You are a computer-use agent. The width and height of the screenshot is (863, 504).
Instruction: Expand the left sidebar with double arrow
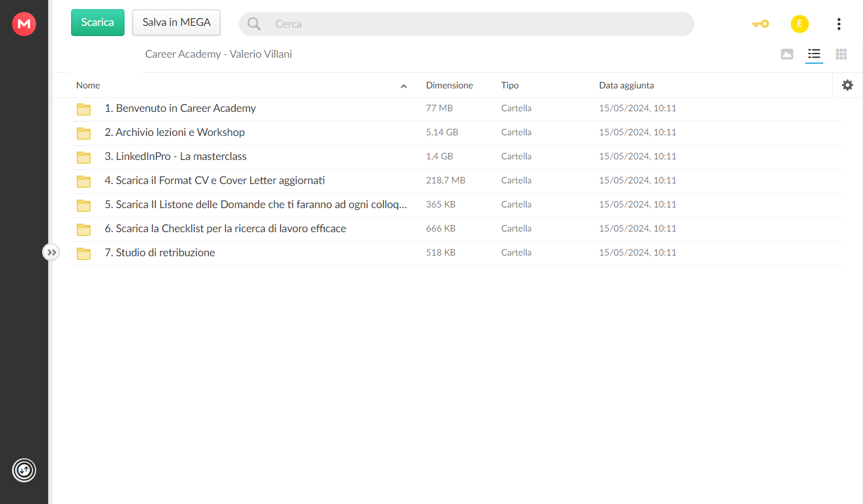(x=52, y=253)
